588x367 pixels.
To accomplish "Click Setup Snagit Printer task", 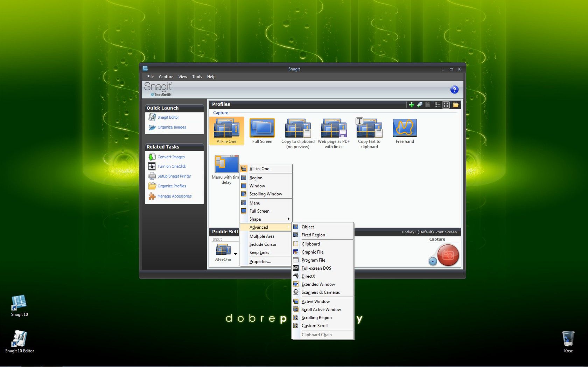I will (174, 176).
